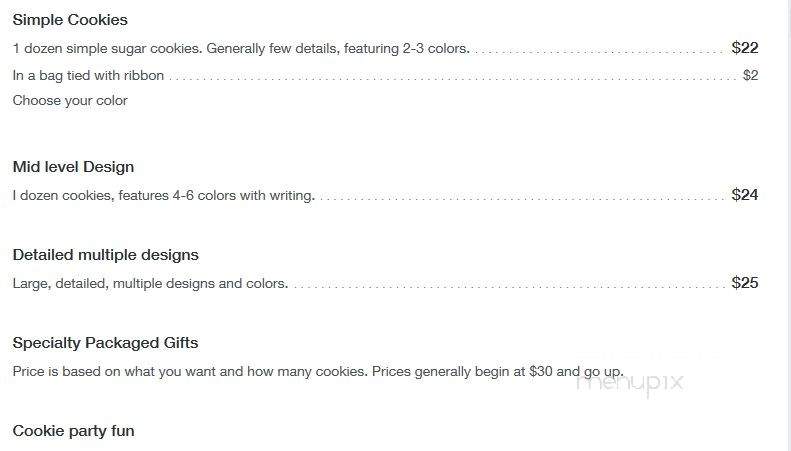
Task: Click the mid level 4-6 colors description
Action: (x=163, y=195)
